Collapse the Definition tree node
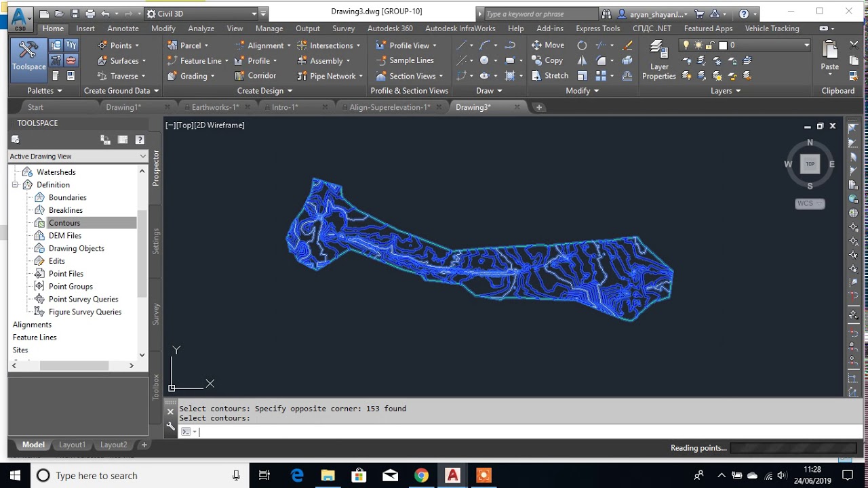 coord(15,184)
